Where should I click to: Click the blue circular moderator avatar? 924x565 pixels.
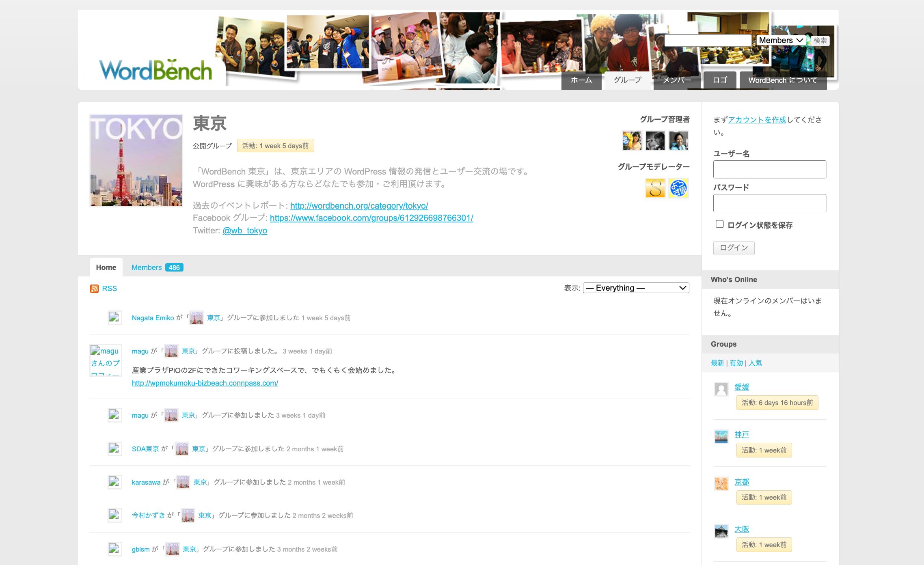(x=678, y=188)
